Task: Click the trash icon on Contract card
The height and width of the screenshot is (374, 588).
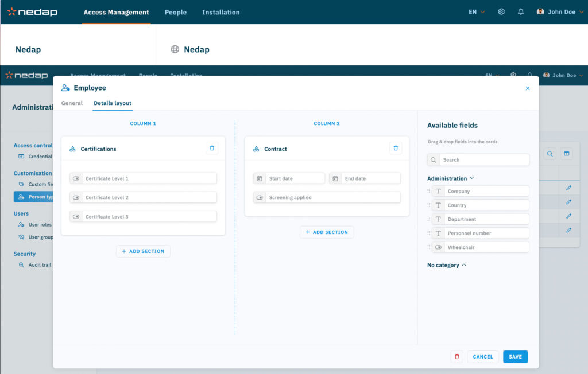Action: point(396,148)
